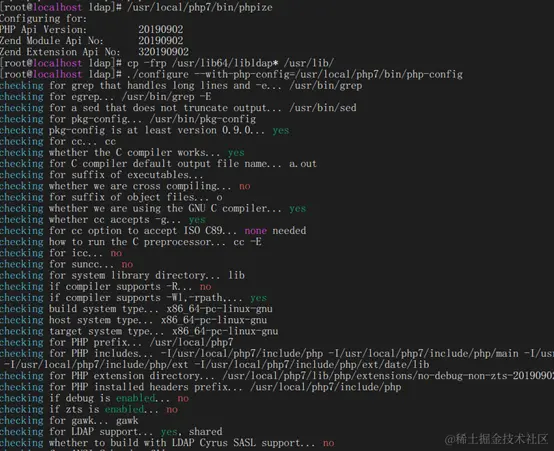The image size is (554, 451).
Task: Click the phpize command path text
Action: click(200, 7)
